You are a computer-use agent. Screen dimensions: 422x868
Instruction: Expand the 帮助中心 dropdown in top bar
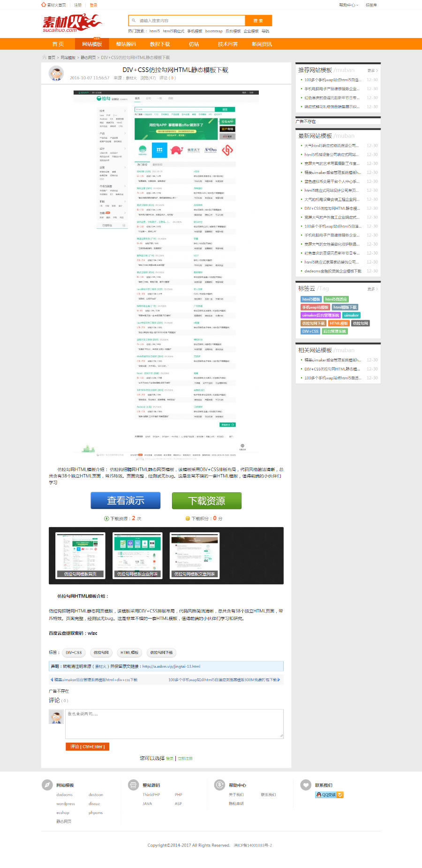pos(349,5)
